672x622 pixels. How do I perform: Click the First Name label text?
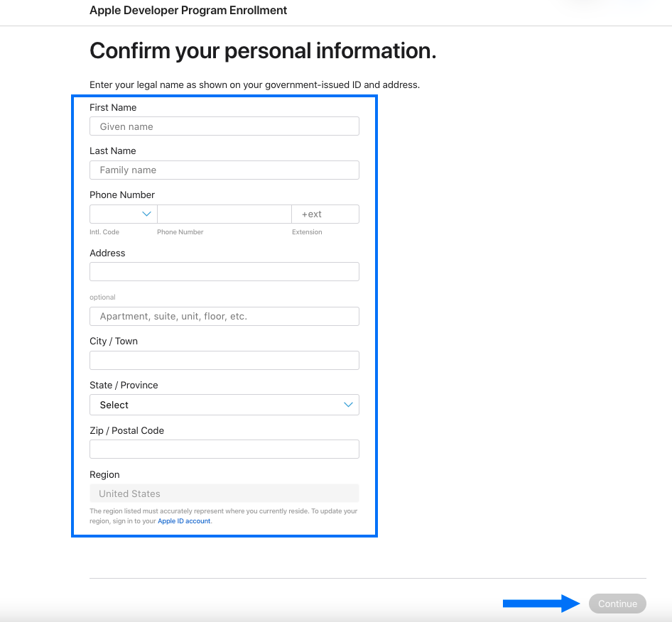(113, 108)
